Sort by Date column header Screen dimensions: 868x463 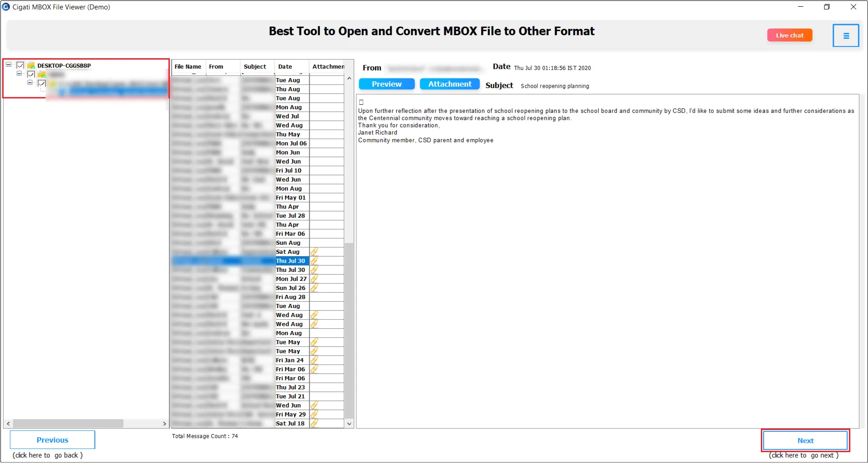click(x=291, y=67)
